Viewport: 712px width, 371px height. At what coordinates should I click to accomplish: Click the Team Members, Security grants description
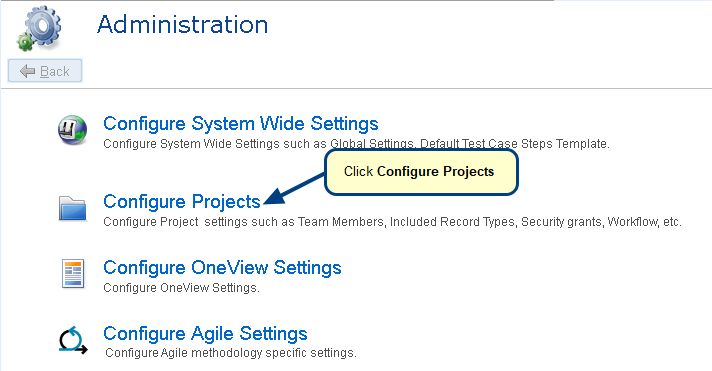[x=392, y=222]
